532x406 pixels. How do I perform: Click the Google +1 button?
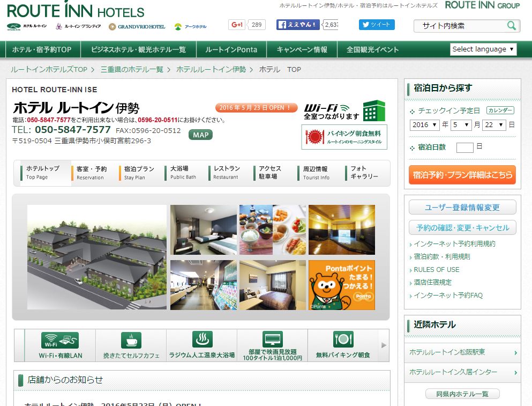(237, 25)
